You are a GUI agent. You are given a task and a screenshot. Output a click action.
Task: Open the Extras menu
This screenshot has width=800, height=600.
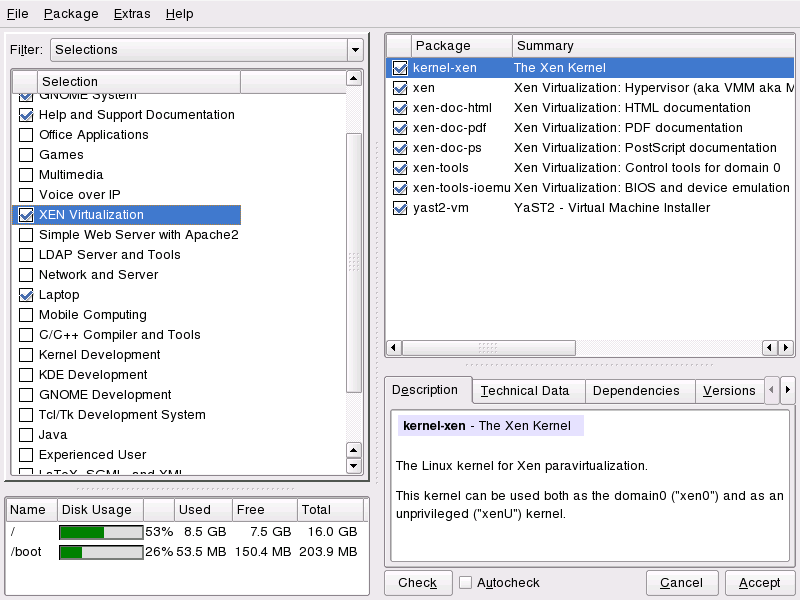[x=132, y=14]
